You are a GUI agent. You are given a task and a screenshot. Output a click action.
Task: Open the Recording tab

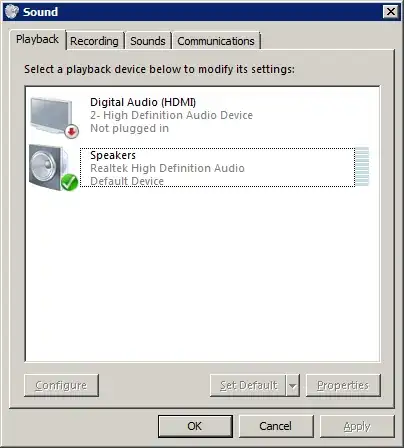[94, 41]
